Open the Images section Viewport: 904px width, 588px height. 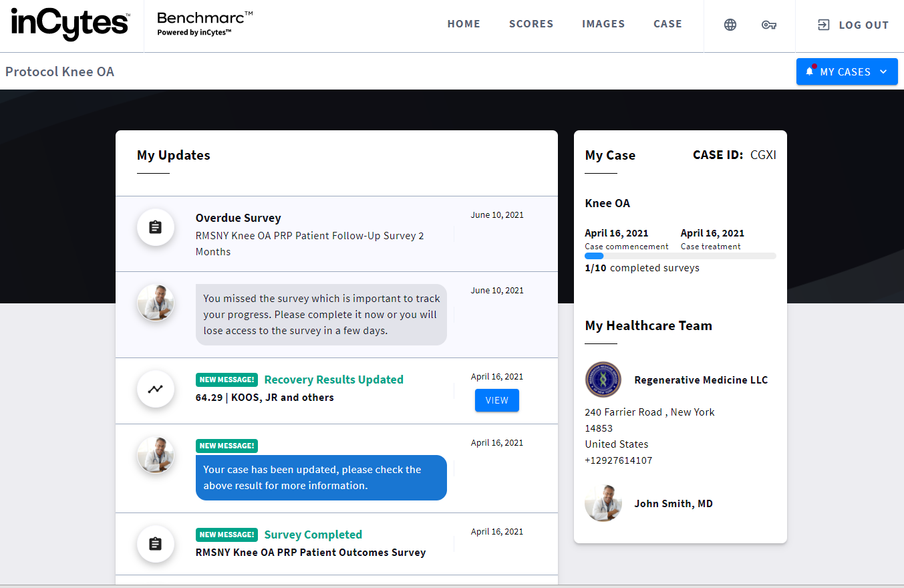pyautogui.click(x=603, y=24)
